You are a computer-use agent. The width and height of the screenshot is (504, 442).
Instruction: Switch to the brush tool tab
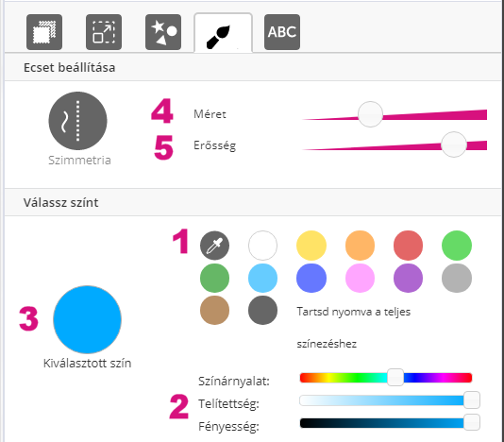(223, 33)
